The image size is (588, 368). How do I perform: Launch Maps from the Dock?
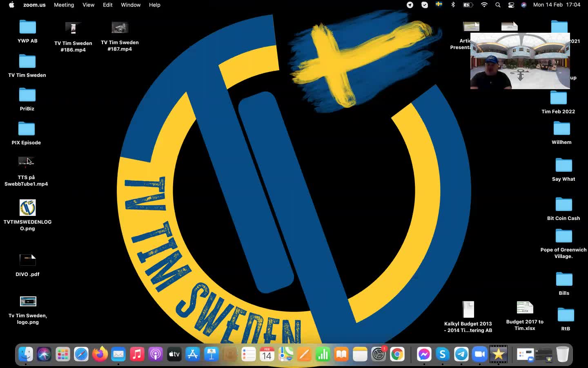[286, 354]
